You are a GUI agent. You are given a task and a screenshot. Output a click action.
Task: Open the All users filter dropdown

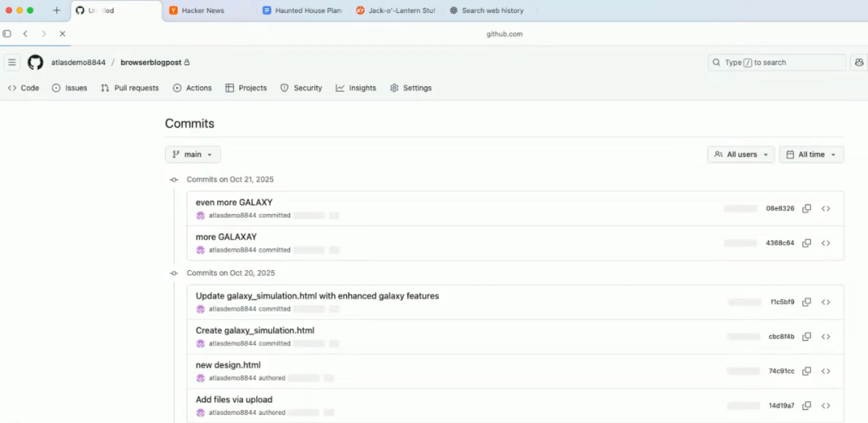pyautogui.click(x=741, y=154)
